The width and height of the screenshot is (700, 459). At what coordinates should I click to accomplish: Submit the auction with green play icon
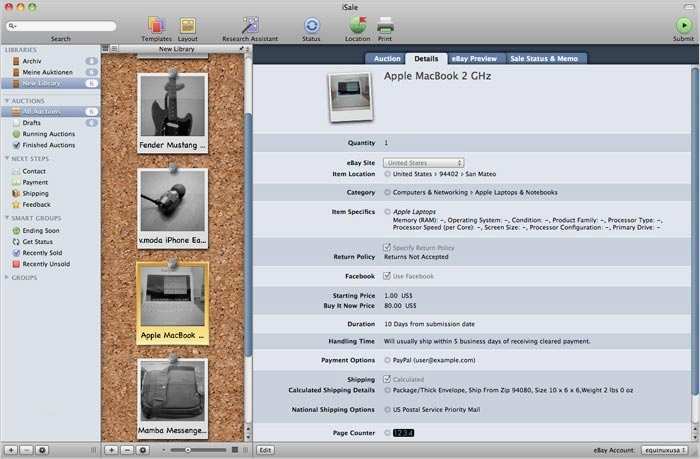click(683, 25)
